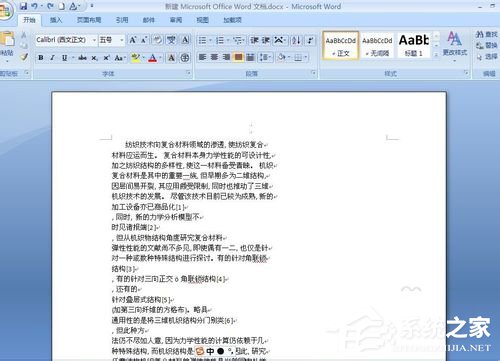This screenshot has height=361, width=500.
Task: Open the line spacing menu
Action: coord(265,57)
